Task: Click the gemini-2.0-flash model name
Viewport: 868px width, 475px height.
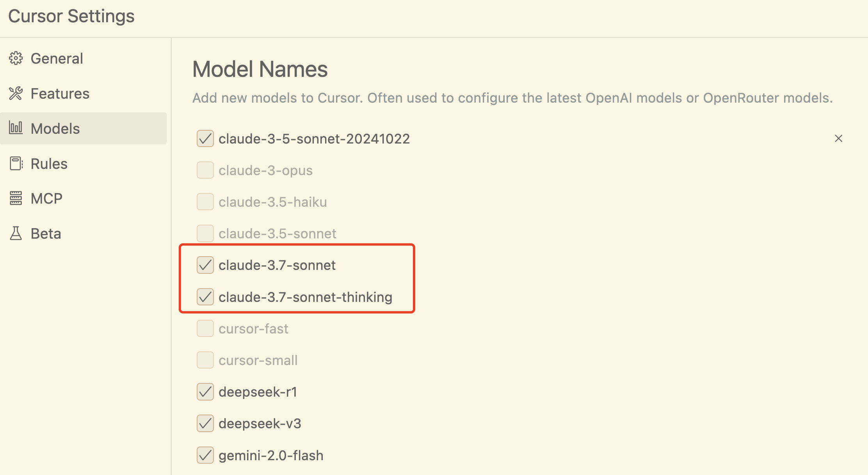Action: pos(271,456)
